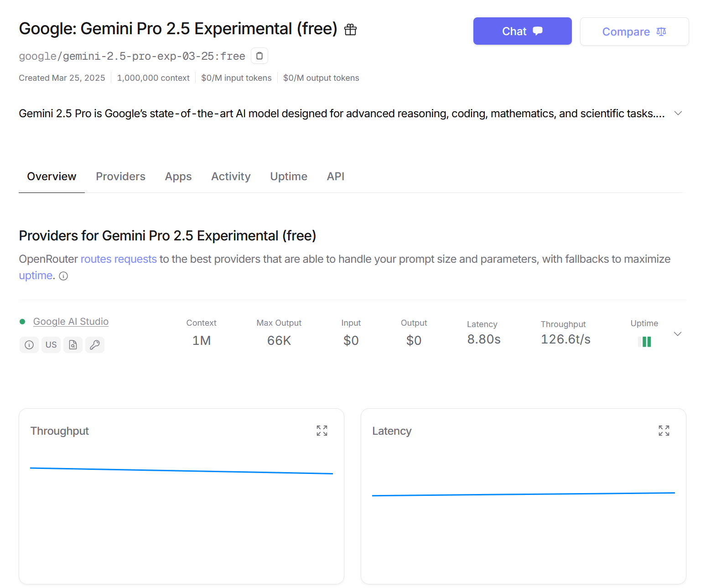Click the green provider status dot
This screenshot has height=588, width=721.
(x=22, y=322)
